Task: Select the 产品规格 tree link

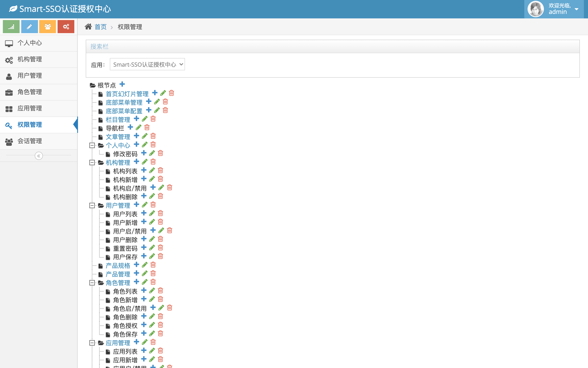Action: click(118, 266)
